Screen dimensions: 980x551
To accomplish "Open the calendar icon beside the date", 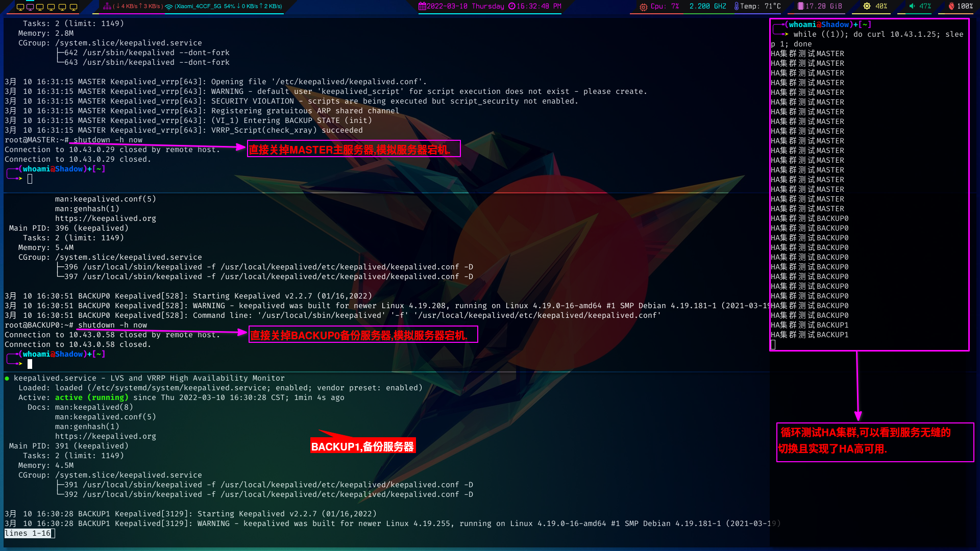I will (x=422, y=6).
